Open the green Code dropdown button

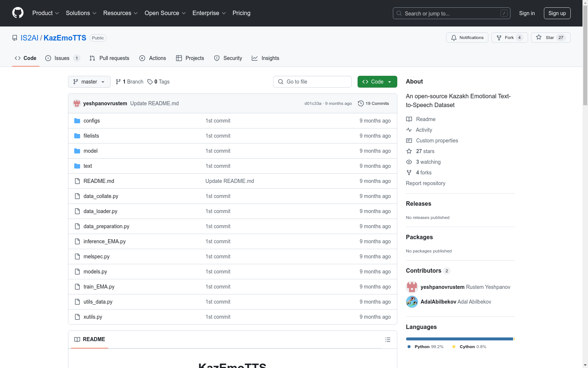tap(377, 82)
